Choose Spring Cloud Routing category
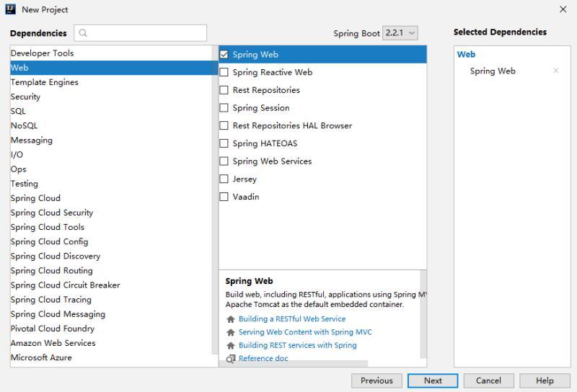The height and width of the screenshot is (392, 577). (111, 271)
